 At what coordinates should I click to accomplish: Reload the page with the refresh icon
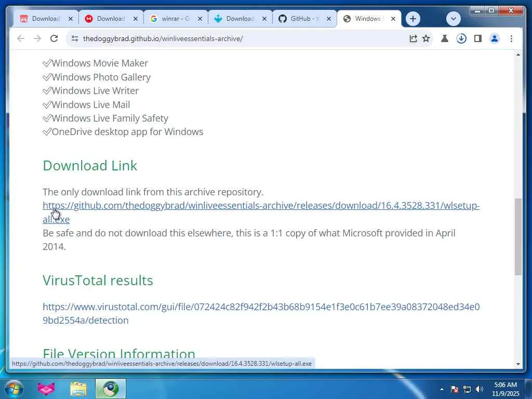[x=54, y=38]
